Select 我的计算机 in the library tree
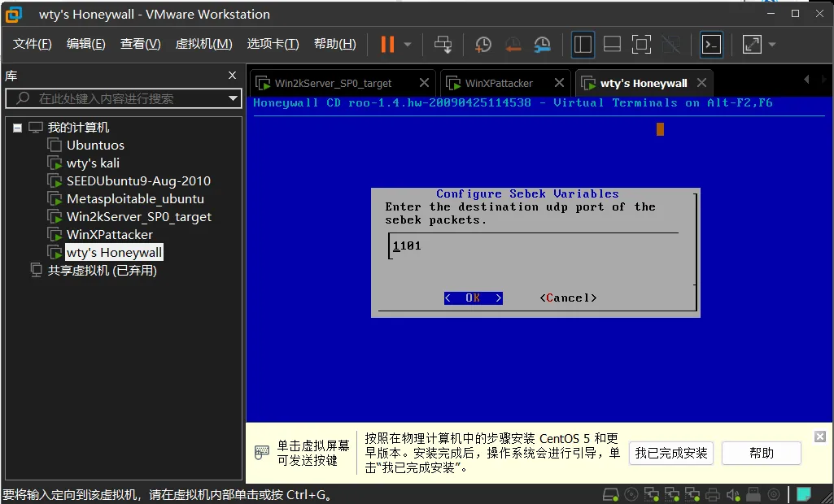834x504 pixels. tap(78, 128)
